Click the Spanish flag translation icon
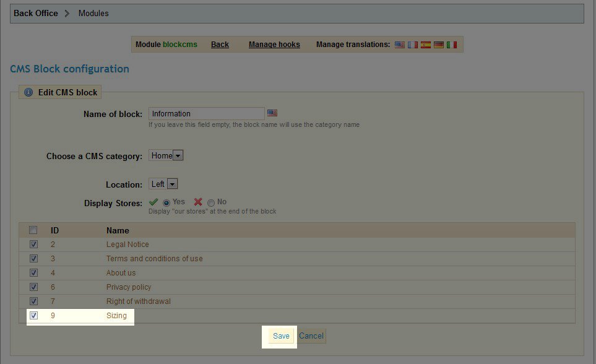This screenshot has height=364, width=596. [x=426, y=45]
